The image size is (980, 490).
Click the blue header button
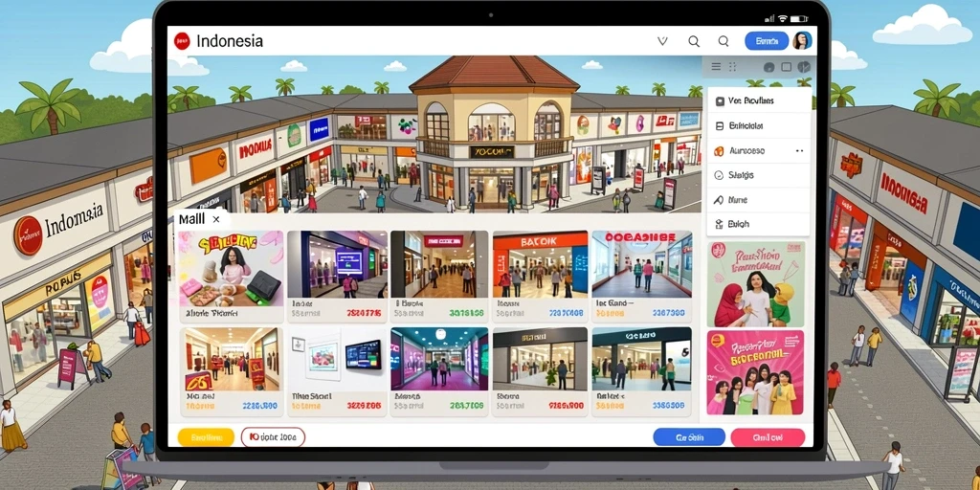click(767, 41)
